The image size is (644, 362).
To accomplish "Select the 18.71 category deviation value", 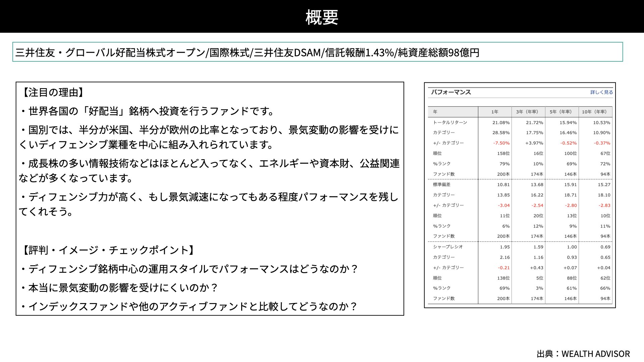I will tap(570, 195).
